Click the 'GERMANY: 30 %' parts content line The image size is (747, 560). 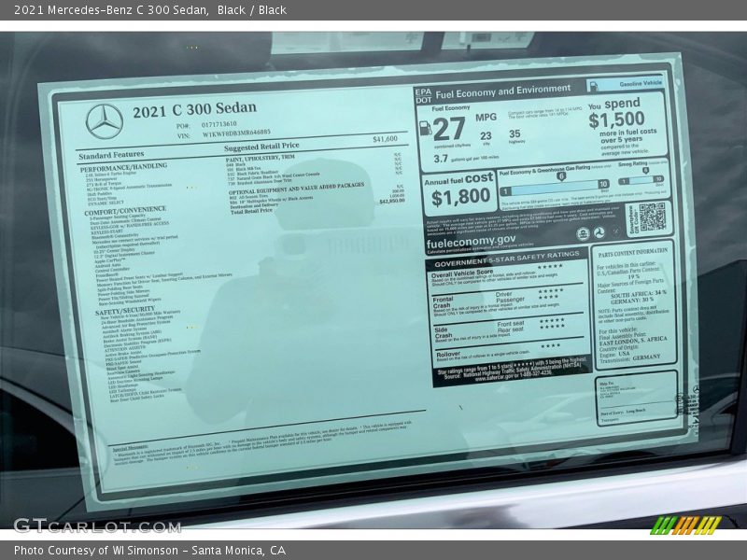point(632,301)
